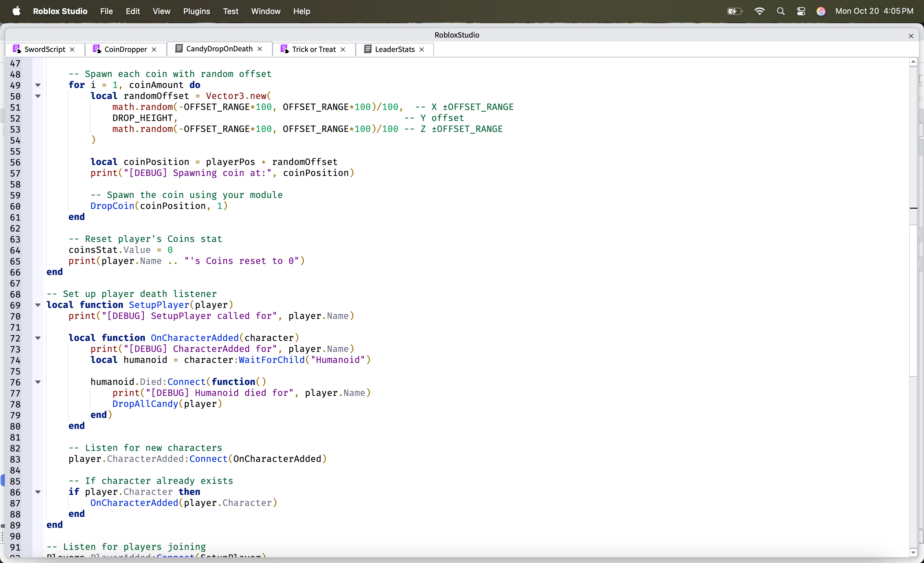The width and height of the screenshot is (924, 563).
Task: Open Control Center from the menu bar
Action: 801,11
